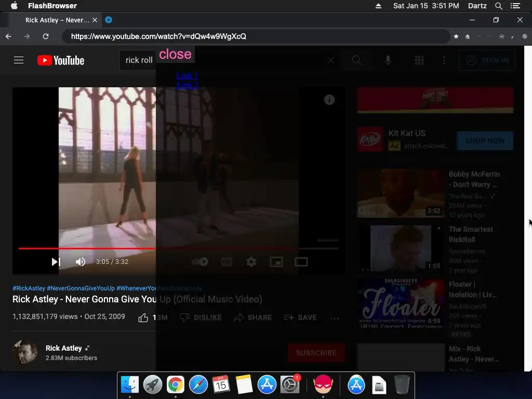
Task: Open the Trash in the dock
Action: tap(402, 384)
